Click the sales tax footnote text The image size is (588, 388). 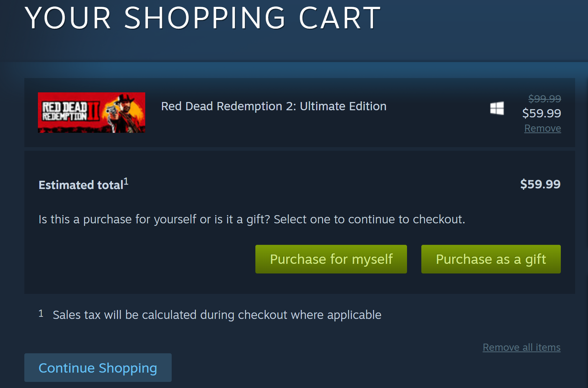click(x=217, y=315)
